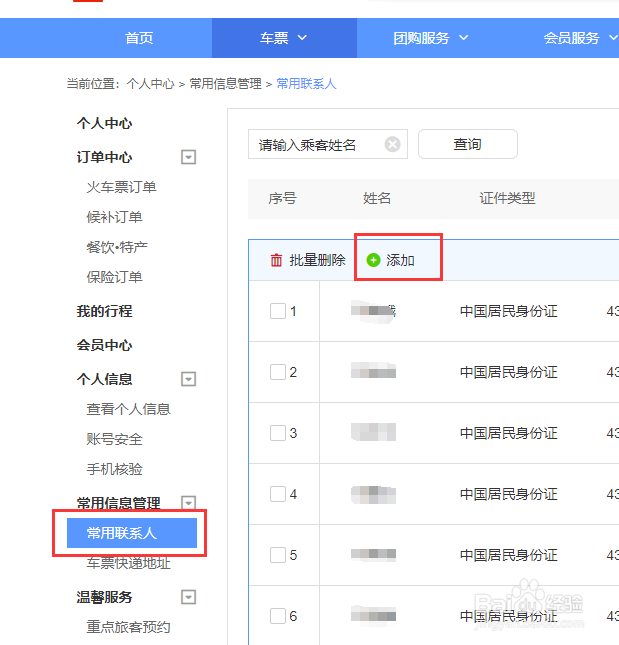Click the trash icon for batch delete
This screenshot has width=619, height=645.
(x=277, y=261)
